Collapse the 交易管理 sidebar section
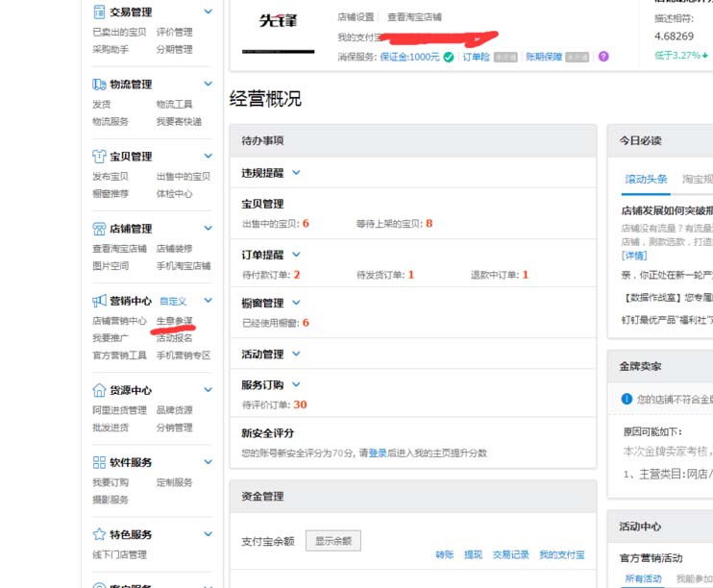Screen dimensions: 713x588 coord(208,12)
